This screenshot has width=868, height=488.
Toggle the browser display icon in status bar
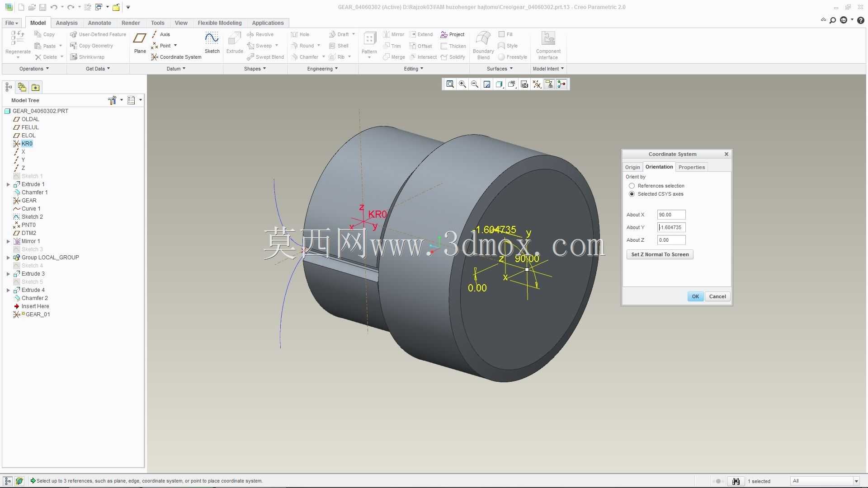(x=19, y=481)
